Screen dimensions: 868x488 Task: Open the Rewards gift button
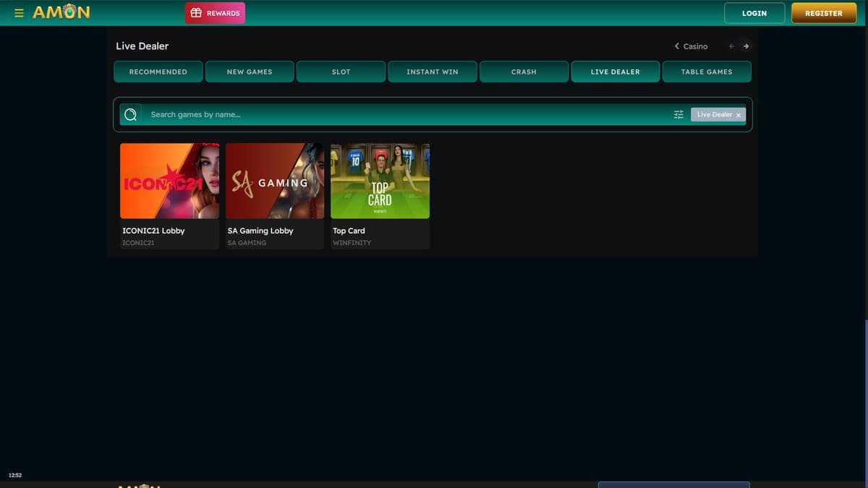pyautogui.click(x=215, y=13)
